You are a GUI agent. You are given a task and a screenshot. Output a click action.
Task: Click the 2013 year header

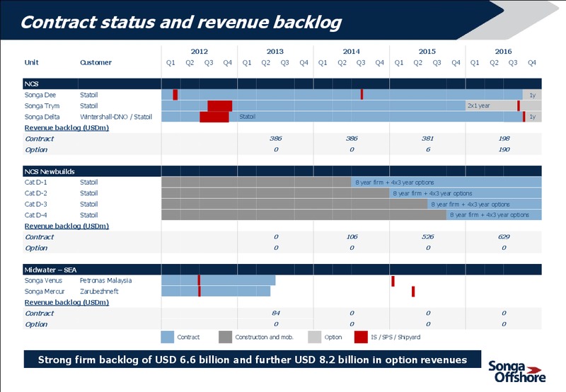275,51
